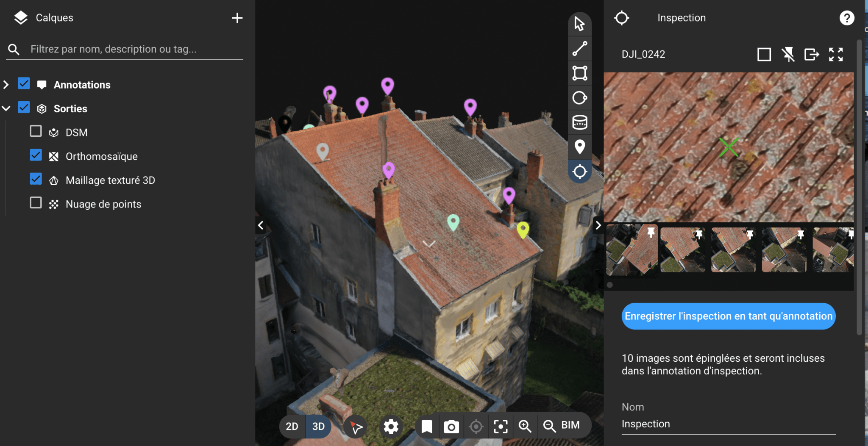The image size is (868, 446).
Task: Take a screenshot with camera icon
Action: pyautogui.click(x=451, y=427)
